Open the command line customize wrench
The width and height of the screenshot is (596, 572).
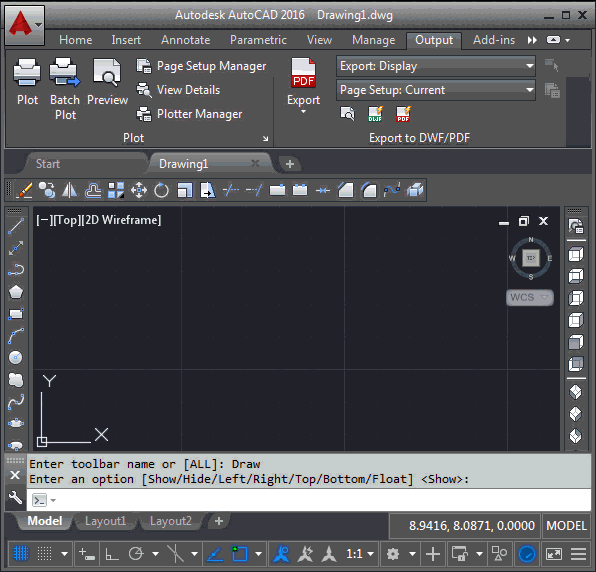click(15, 498)
